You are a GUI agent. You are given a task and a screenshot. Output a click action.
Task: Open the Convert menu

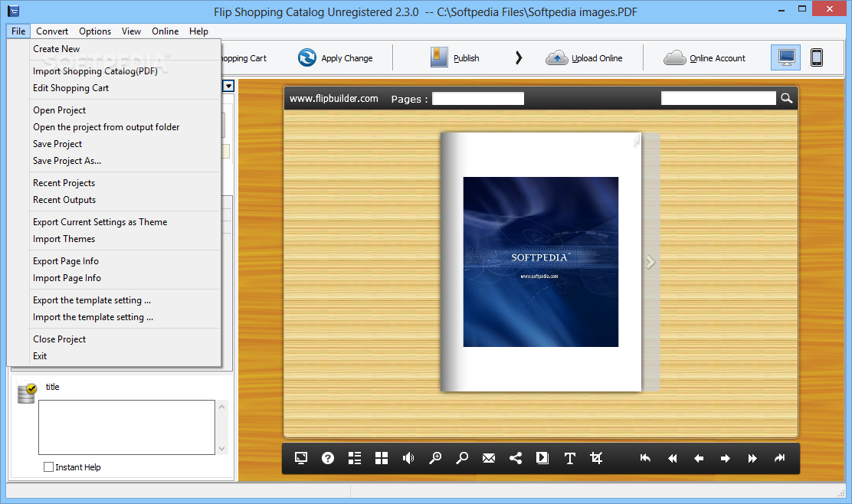click(52, 31)
